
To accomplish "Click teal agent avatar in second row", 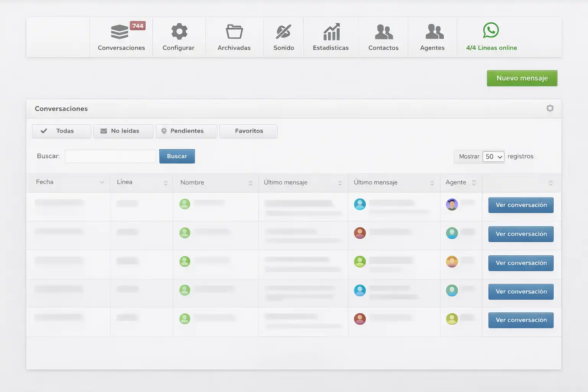I will pyautogui.click(x=452, y=233).
